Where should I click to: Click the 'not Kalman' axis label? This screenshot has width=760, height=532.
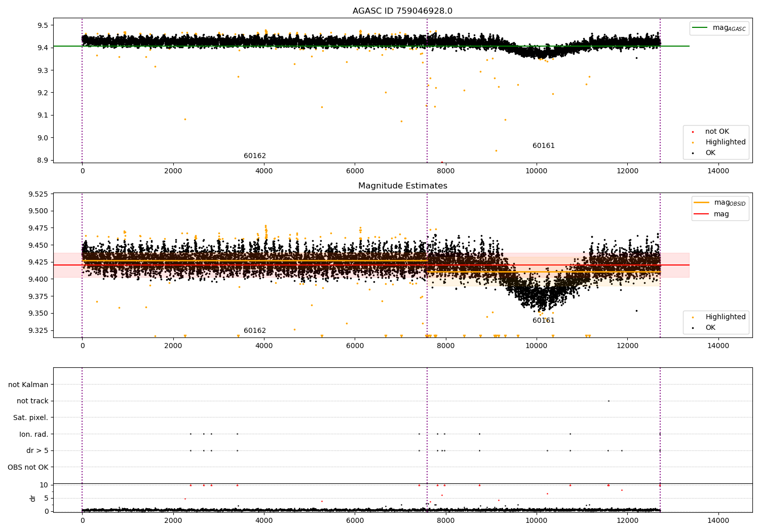click(x=28, y=385)
